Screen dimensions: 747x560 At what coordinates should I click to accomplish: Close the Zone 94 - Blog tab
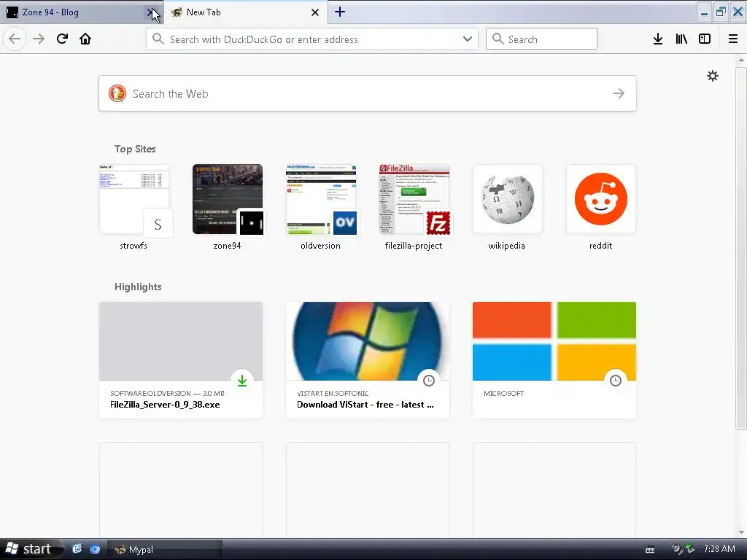(151, 12)
